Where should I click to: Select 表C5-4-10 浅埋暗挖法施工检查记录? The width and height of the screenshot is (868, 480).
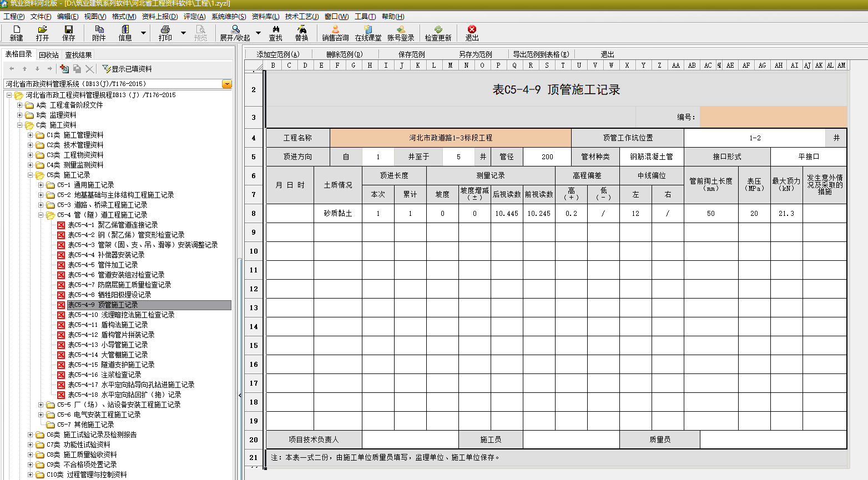pyautogui.click(x=121, y=315)
